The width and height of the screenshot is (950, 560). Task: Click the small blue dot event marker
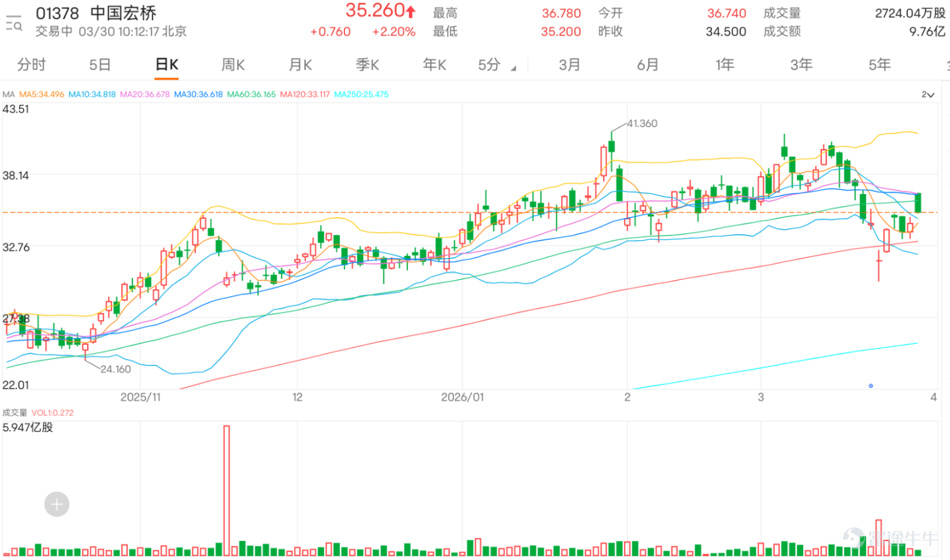click(871, 386)
